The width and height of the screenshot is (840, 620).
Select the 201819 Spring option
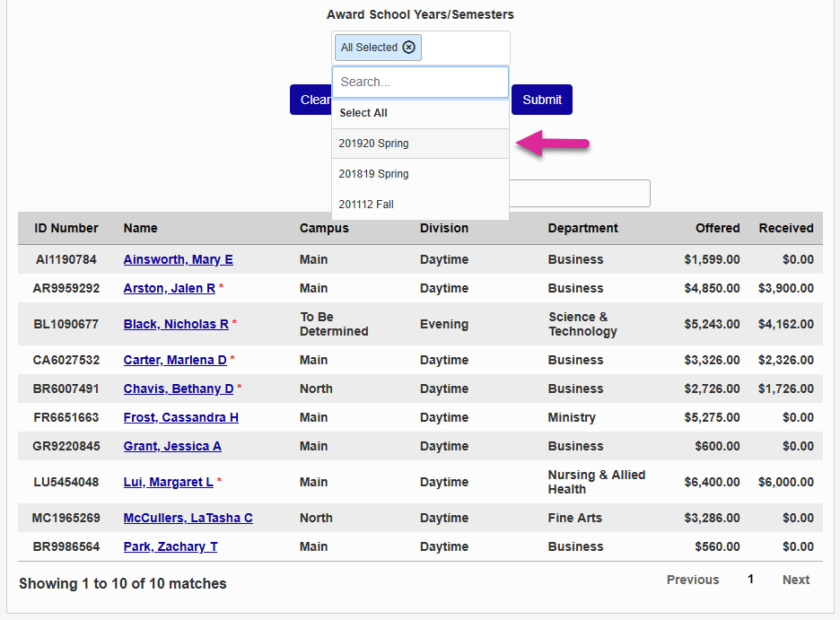pyautogui.click(x=421, y=174)
